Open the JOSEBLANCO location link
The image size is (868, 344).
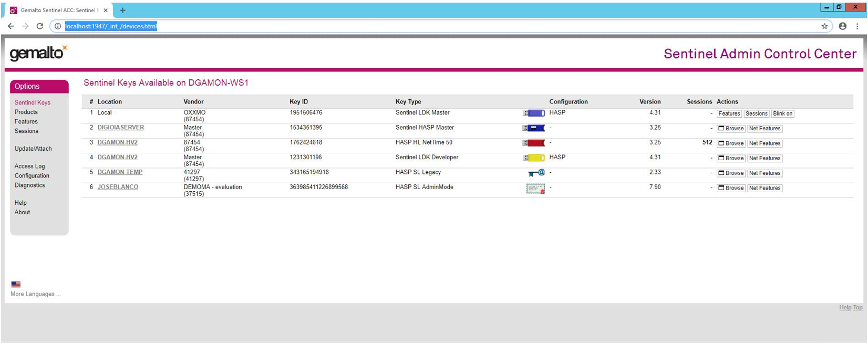(118, 187)
